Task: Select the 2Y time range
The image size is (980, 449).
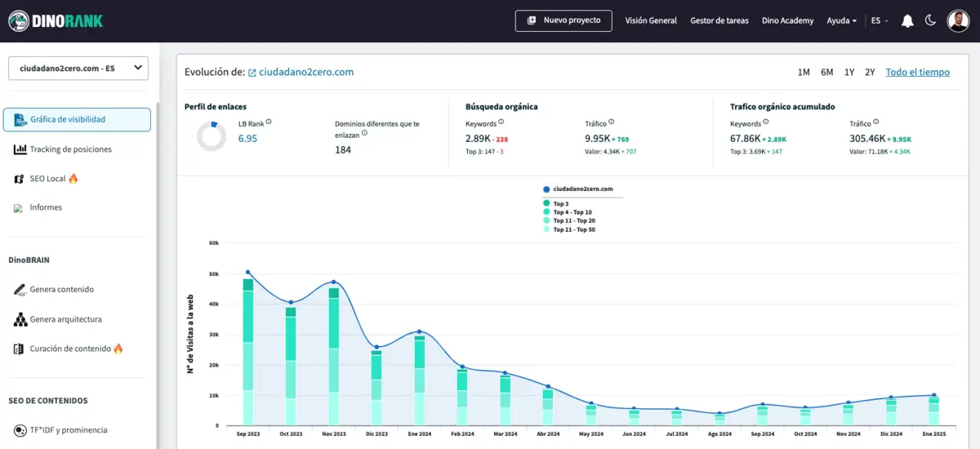Action: pos(870,72)
